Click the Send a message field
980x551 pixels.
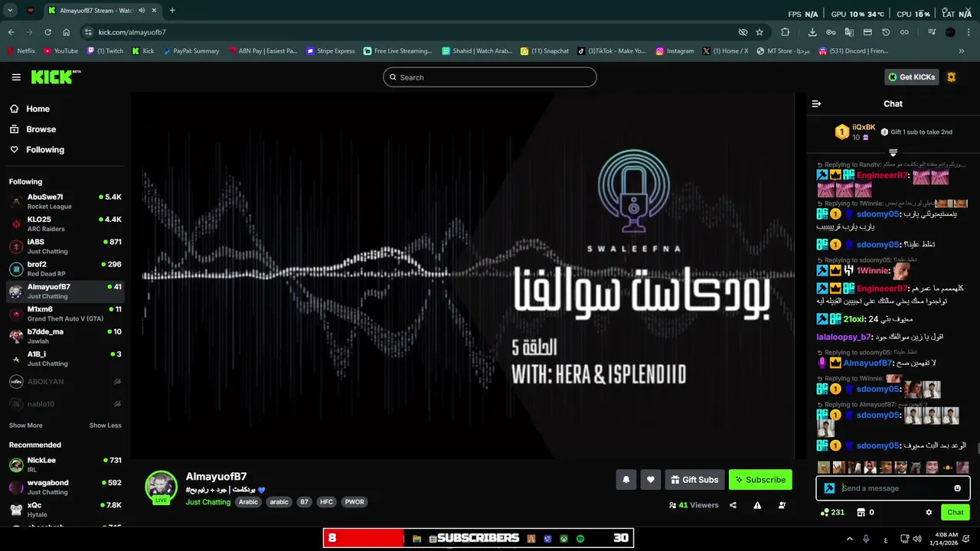(x=893, y=488)
